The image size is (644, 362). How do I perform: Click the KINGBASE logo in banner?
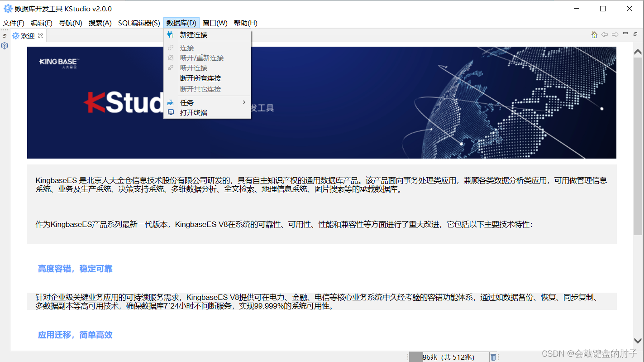coord(59,63)
